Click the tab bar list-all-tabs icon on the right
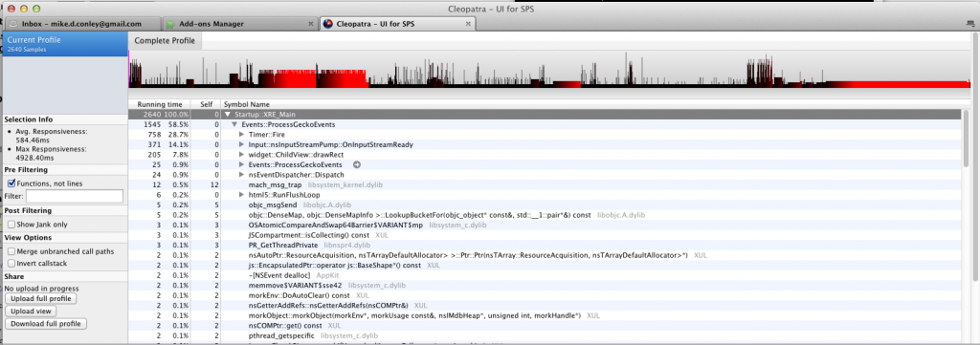Screen dimensions: 980x345 coord(970,24)
